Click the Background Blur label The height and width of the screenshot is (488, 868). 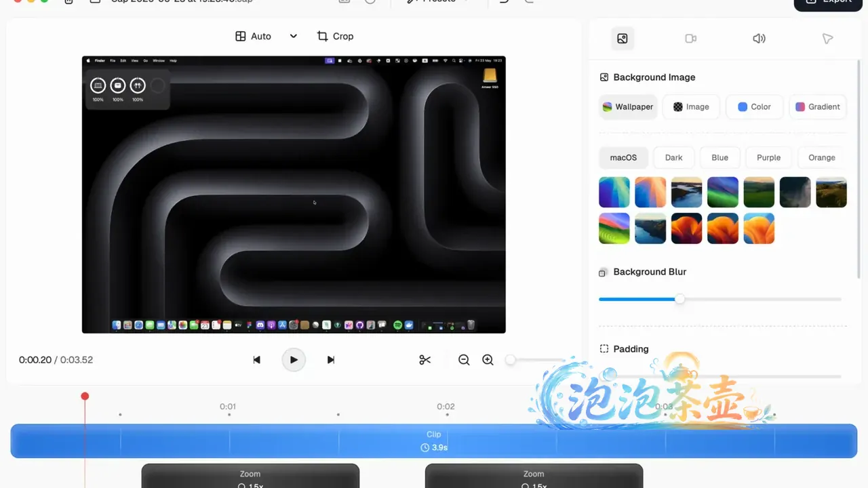(x=650, y=272)
